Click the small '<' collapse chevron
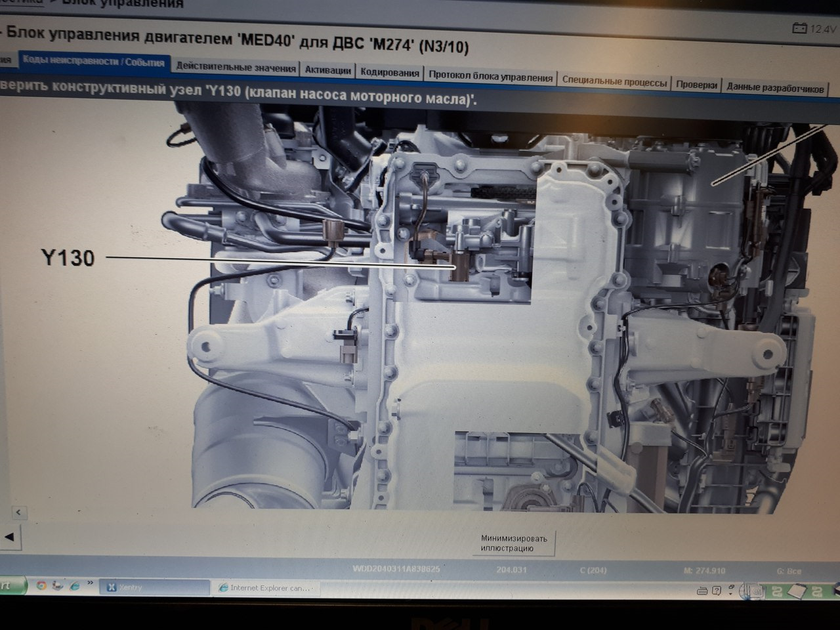The width and height of the screenshot is (840, 630). pyautogui.click(x=18, y=512)
